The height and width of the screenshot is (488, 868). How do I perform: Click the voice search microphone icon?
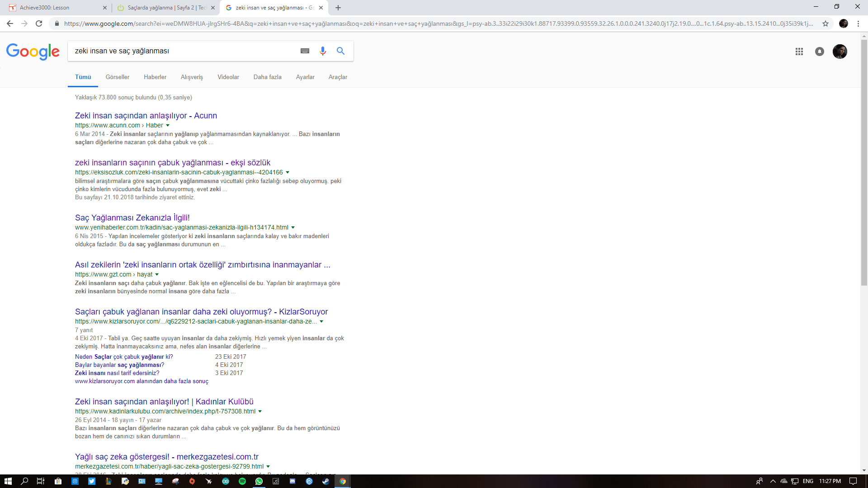pyautogui.click(x=322, y=51)
